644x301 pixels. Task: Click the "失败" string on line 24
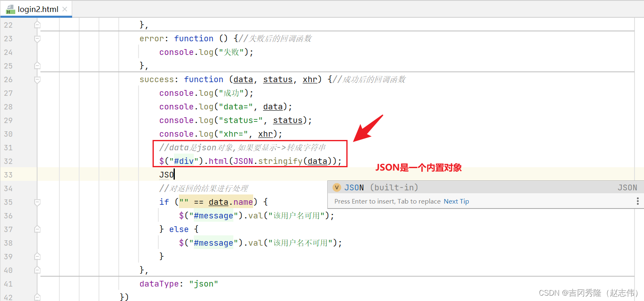[x=231, y=52]
